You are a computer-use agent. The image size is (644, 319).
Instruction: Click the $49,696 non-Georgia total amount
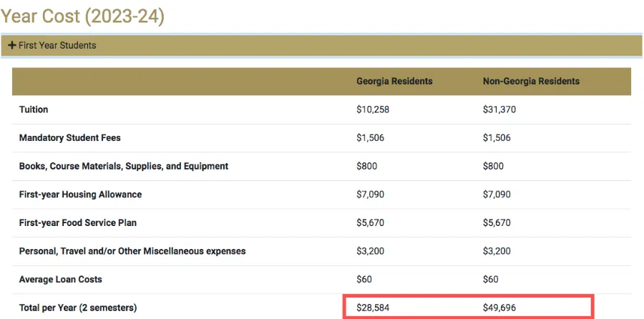(499, 308)
